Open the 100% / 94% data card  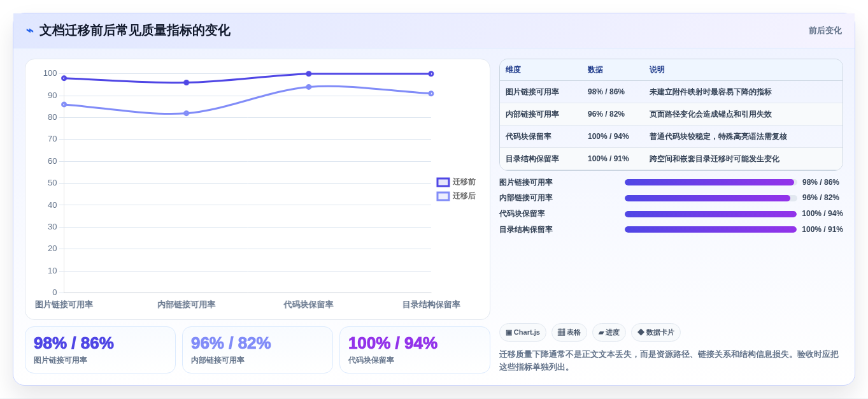[x=415, y=350]
